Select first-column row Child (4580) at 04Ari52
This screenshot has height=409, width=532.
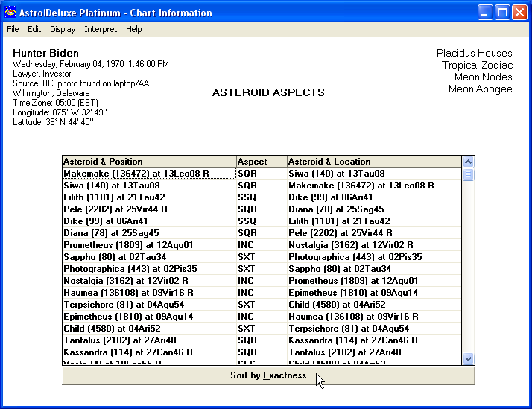[149, 329]
